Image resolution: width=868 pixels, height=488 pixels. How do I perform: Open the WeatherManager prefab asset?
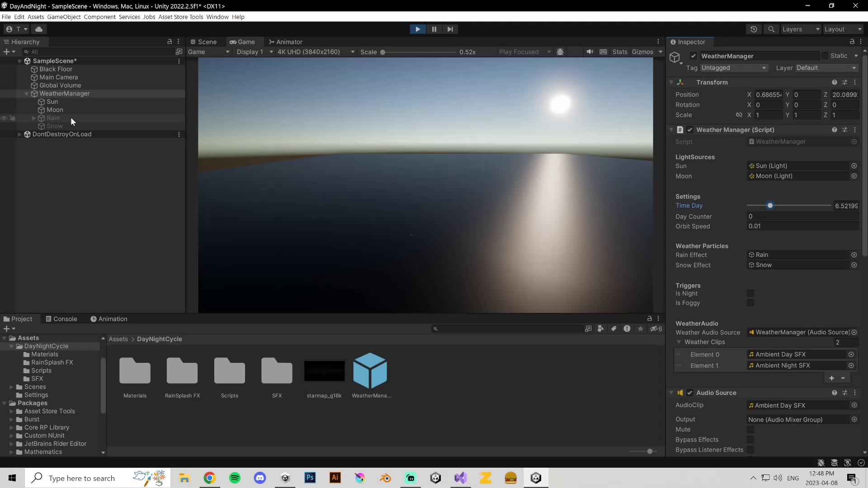[x=370, y=371]
